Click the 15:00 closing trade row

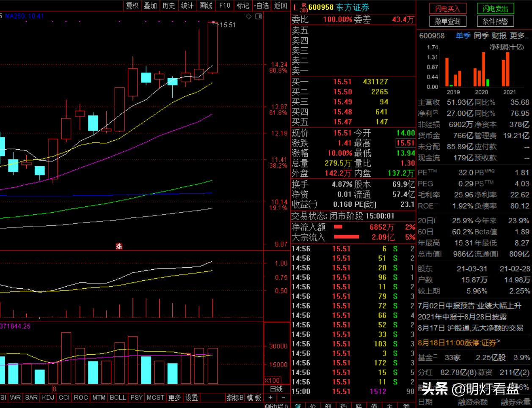coord(353,392)
